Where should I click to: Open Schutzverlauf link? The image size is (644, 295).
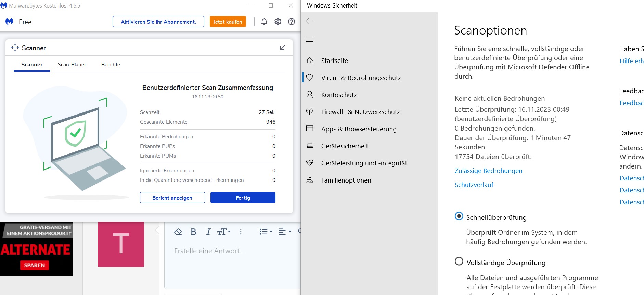point(474,185)
